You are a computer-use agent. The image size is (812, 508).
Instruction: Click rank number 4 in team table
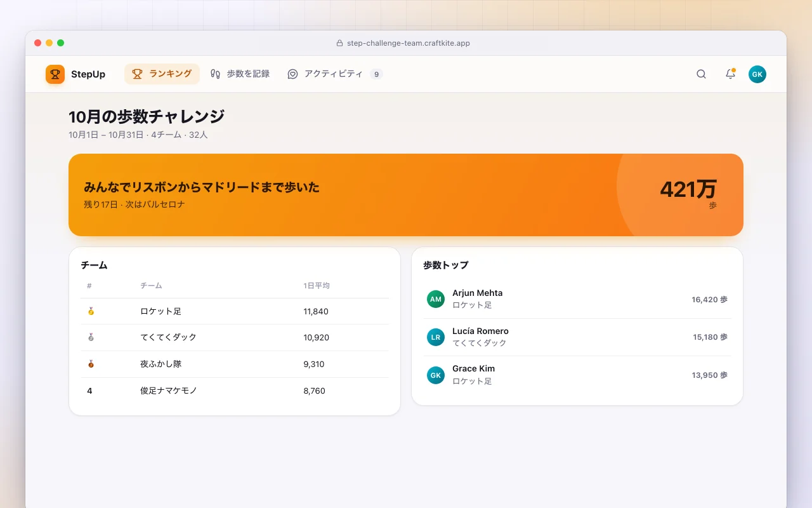point(89,391)
